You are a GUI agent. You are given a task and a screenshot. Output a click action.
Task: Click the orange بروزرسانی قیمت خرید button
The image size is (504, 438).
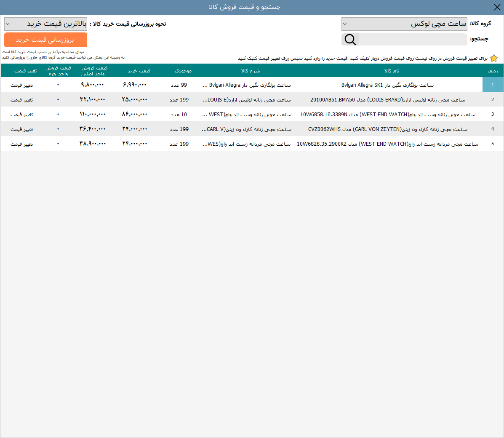pyautogui.click(x=45, y=40)
